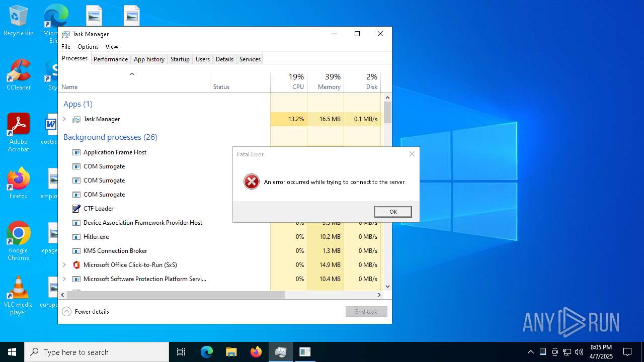Sort processes by Memory column
Screen dimensions: 644x362
pyautogui.click(x=326, y=82)
